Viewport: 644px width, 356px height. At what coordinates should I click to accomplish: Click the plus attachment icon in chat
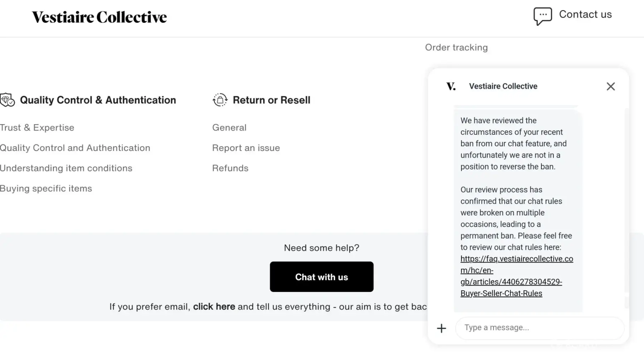tap(441, 328)
